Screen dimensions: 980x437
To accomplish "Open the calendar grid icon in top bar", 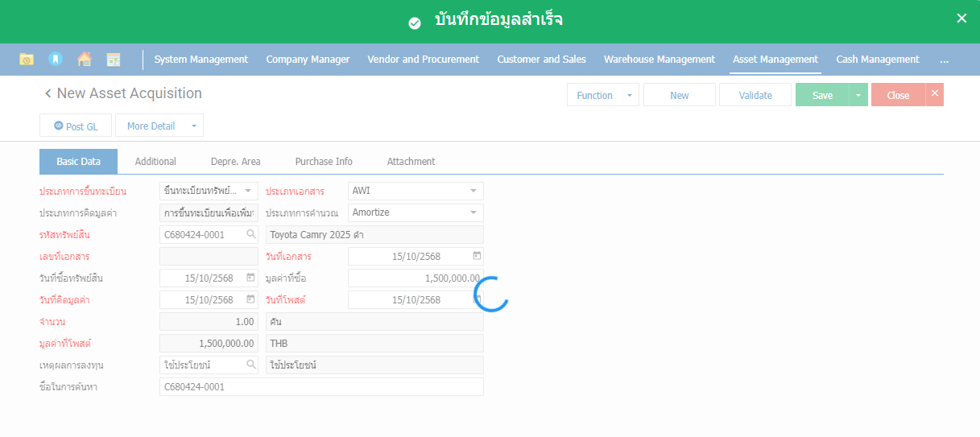I will (x=114, y=60).
